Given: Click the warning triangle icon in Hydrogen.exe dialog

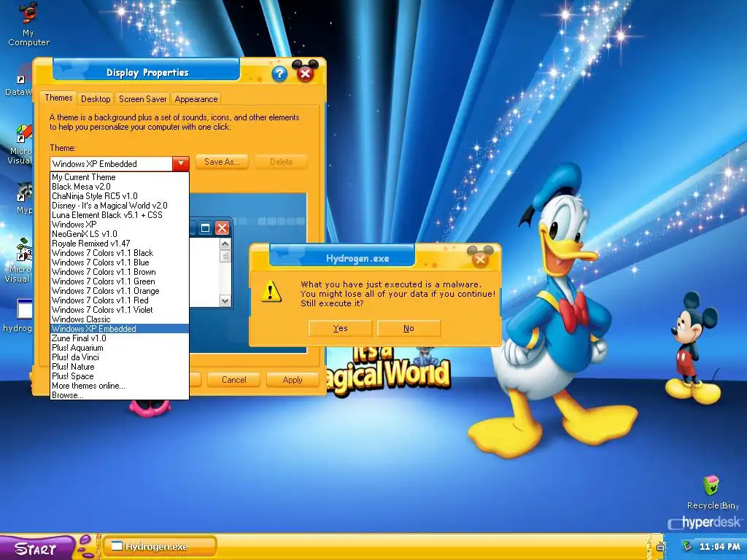Looking at the screenshot, I should [271, 291].
